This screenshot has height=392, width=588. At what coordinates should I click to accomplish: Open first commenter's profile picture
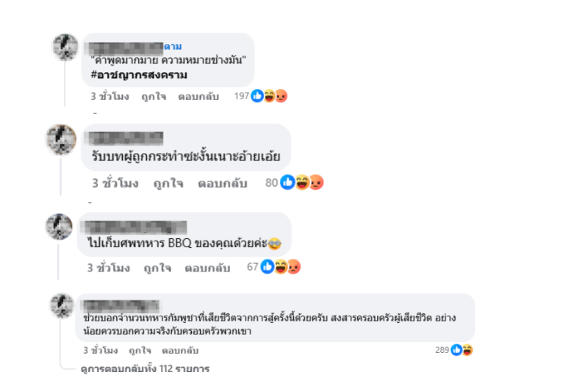[65, 47]
